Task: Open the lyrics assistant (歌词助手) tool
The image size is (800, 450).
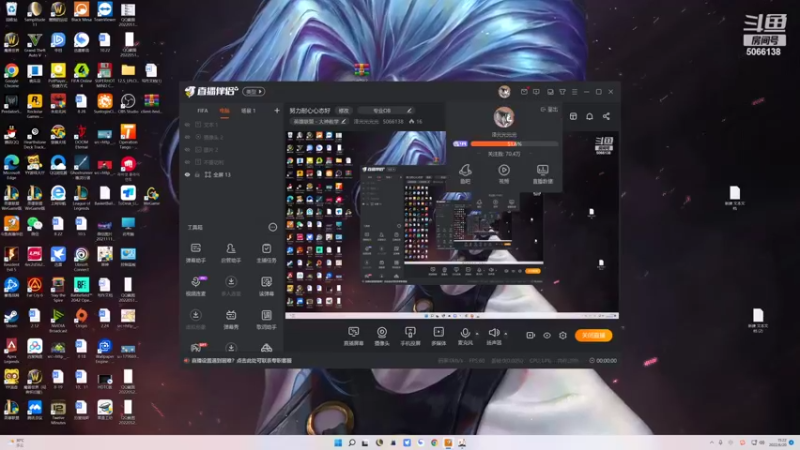Action: click(x=266, y=319)
